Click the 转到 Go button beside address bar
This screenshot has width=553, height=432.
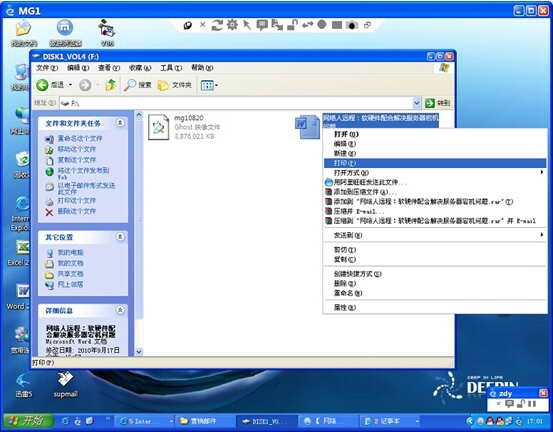point(437,103)
